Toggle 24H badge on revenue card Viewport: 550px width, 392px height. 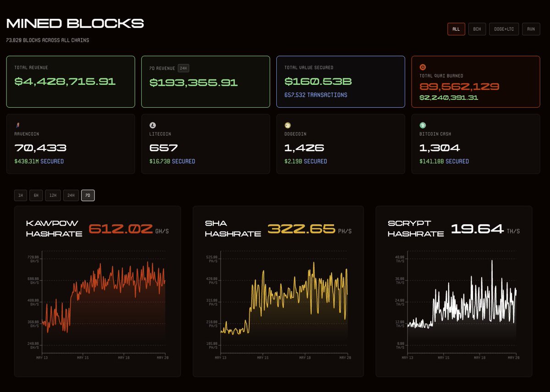183,68
